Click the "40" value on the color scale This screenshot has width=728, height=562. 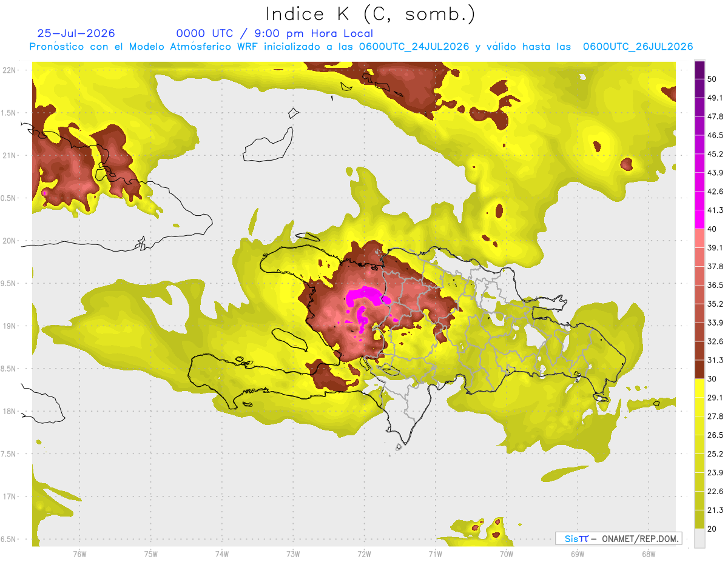coord(713,229)
